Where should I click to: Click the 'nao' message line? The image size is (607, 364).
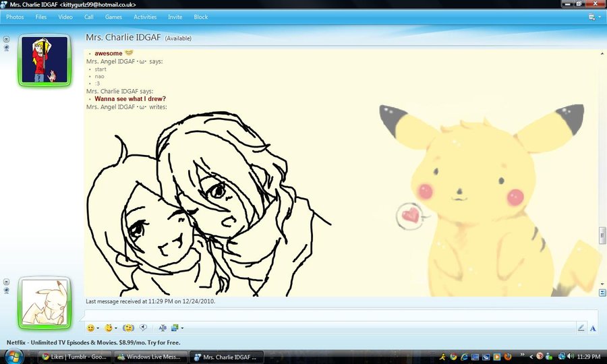(100, 76)
